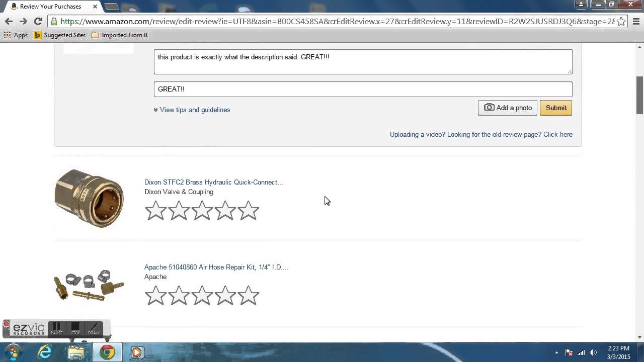
Task: Open Dixon STFC2 Brass Hydraulic Quick-Connect link
Action: click(214, 182)
